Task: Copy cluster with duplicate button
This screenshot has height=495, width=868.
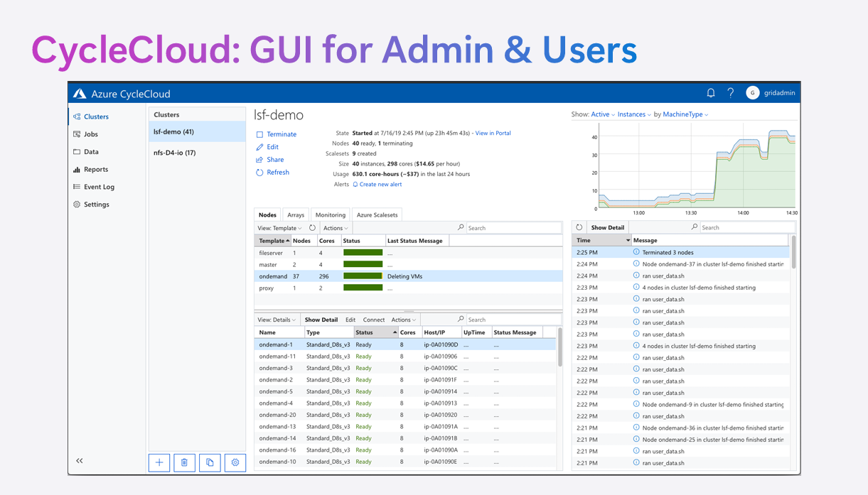Action: pyautogui.click(x=210, y=462)
